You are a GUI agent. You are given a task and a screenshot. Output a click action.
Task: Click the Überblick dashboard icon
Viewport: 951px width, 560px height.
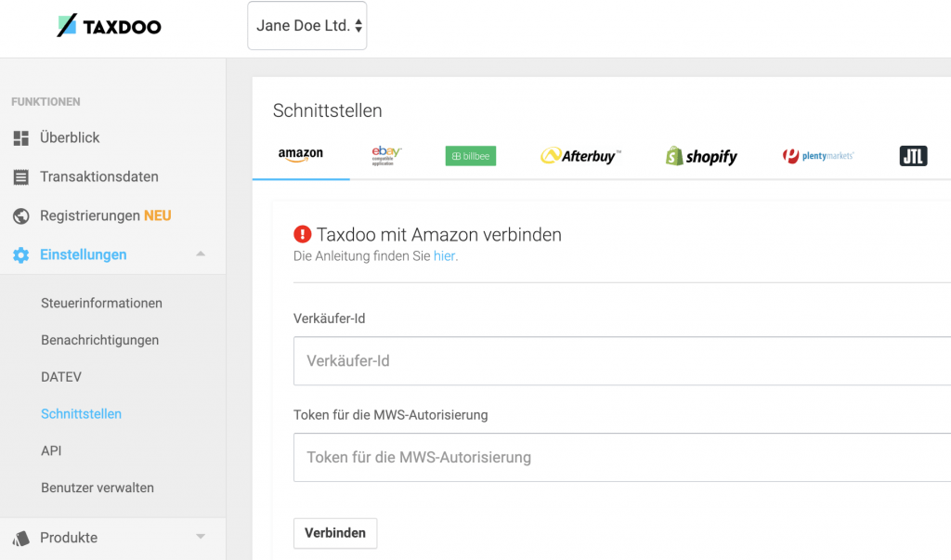pos(21,138)
